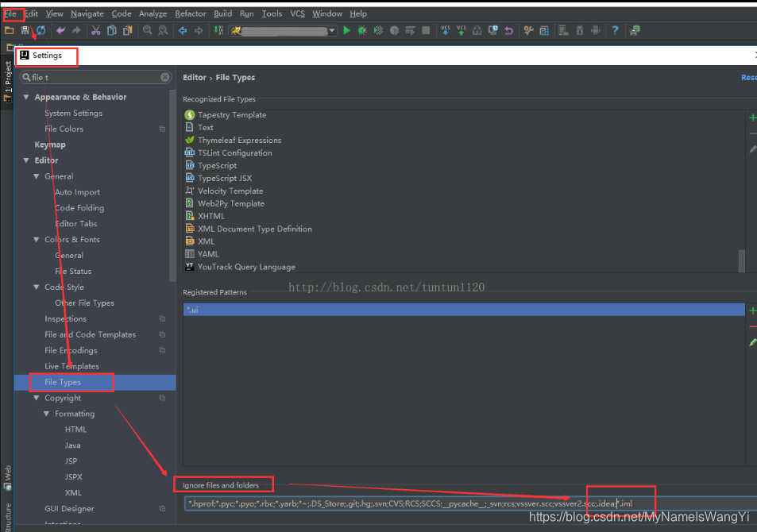This screenshot has width=757, height=532.
Task: Edit the selected registered pattern pencil
Action: click(752, 342)
